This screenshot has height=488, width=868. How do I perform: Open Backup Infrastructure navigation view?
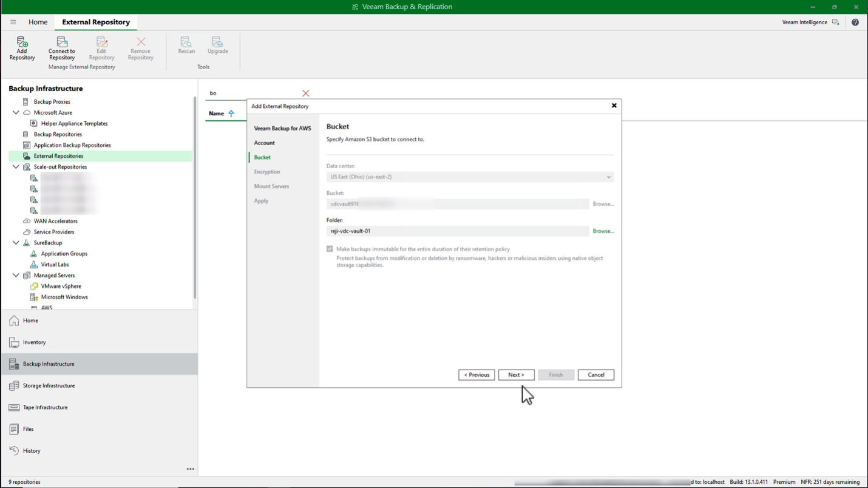pos(99,364)
